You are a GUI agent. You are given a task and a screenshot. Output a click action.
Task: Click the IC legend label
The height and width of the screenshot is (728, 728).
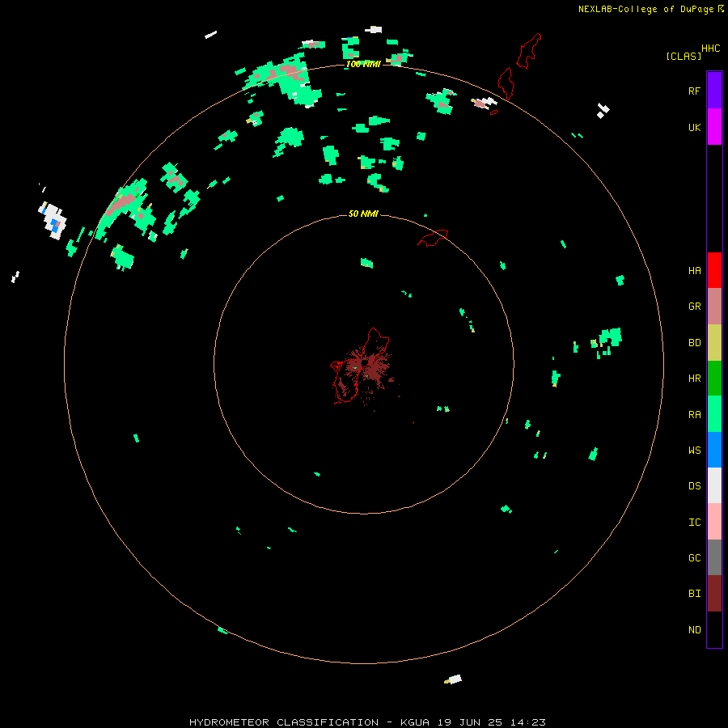(694, 523)
